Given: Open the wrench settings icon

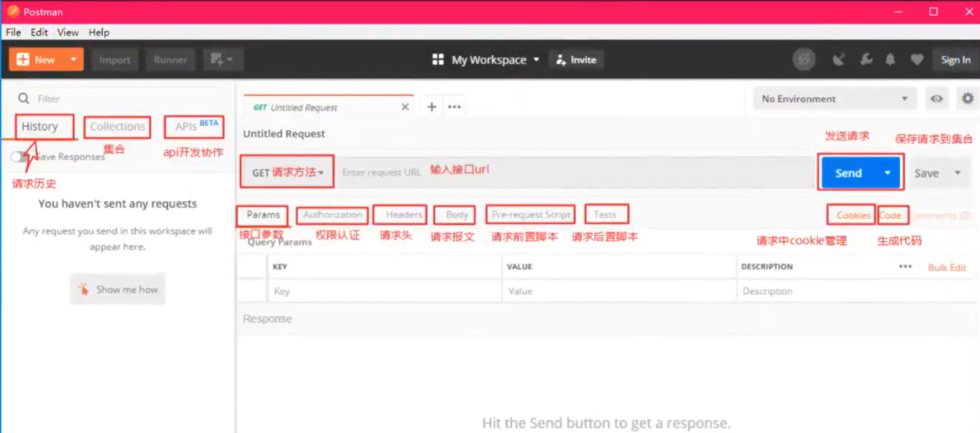Looking at the screenshot, I should point(866,60).
